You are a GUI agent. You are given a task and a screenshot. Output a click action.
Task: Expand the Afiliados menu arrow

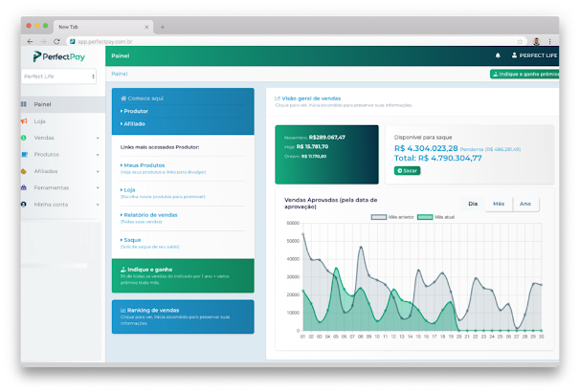pos(98,171)
